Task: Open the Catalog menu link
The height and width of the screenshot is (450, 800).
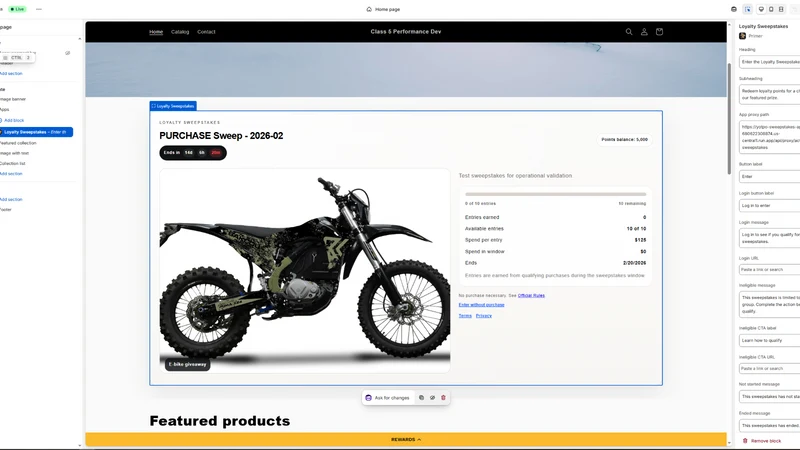Action: 180,32
